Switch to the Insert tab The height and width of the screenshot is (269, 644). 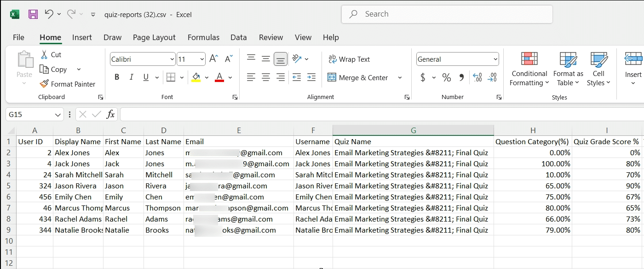point(82,37)
